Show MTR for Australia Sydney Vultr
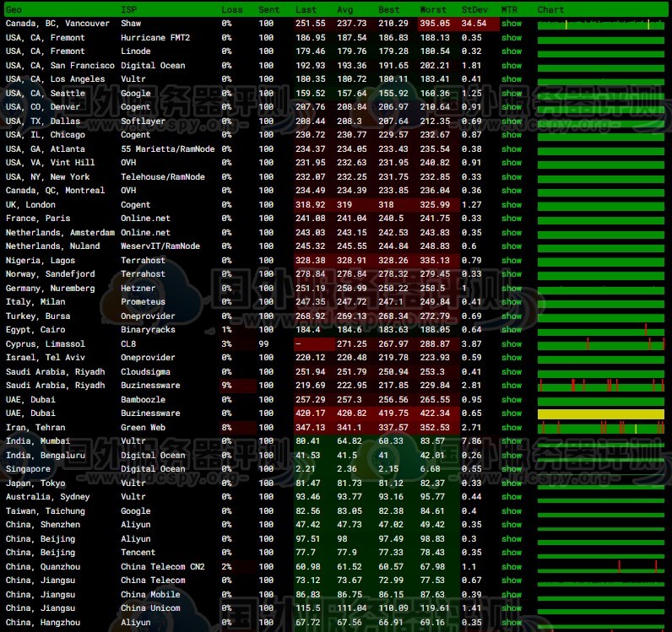Viewport: 672px width, 632px height. click(512, 497)
